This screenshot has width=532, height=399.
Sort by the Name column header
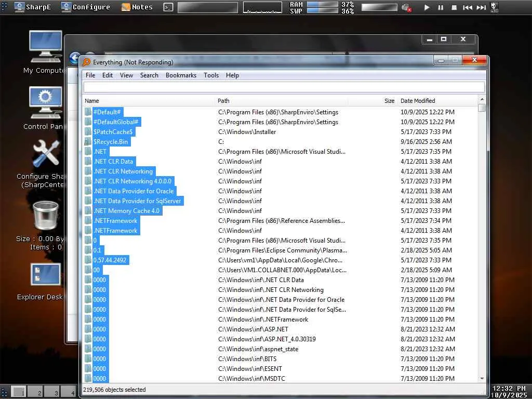click(x=149, y=101)
